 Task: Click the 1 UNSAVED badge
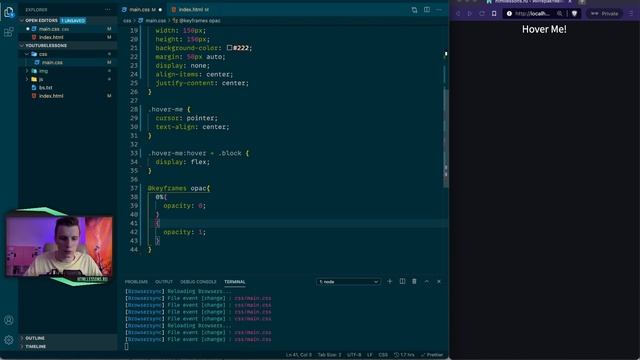coord(73,20)
